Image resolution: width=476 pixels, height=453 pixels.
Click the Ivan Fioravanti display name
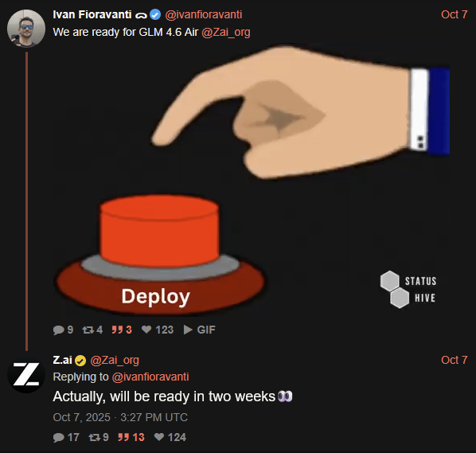[x=92, y=14]
